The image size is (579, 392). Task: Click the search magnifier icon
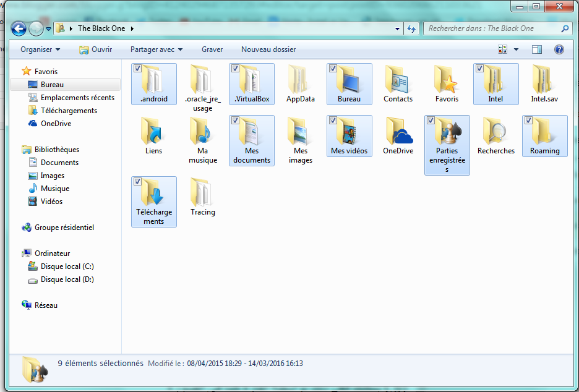(565, 28)
